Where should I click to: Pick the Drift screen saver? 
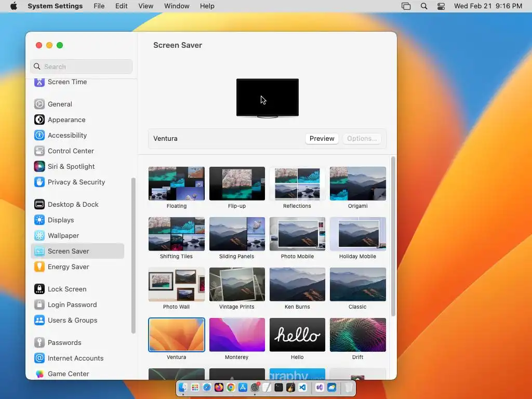[x=357, y=335]
